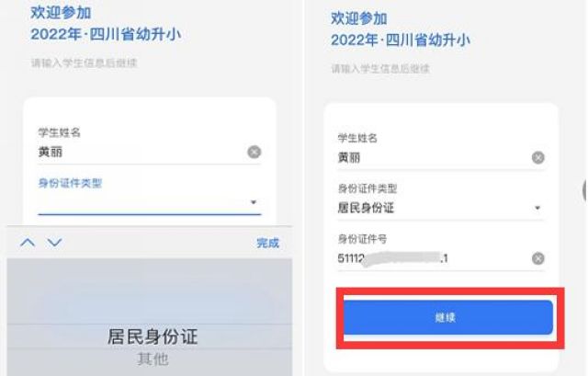This screenshot has width=588, height=376.
Task: Focus the 学生姓名 field in left form
Action: (x=141, y=152)
